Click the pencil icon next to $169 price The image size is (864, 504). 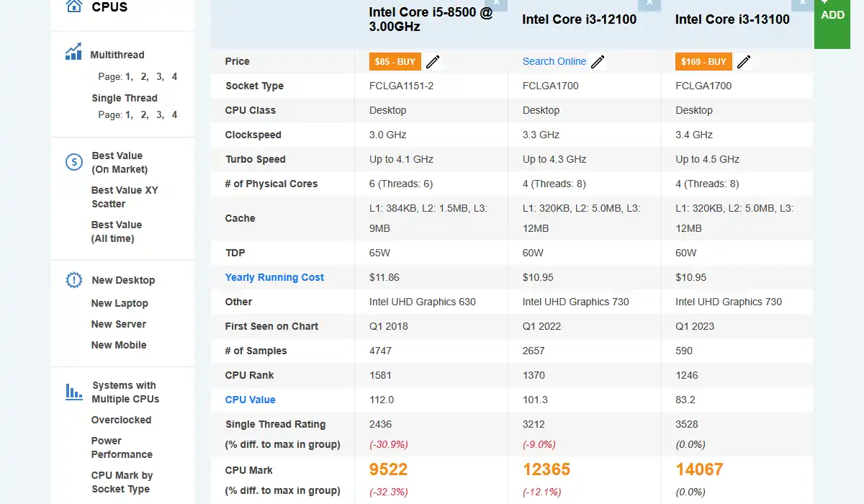(744, 62)
